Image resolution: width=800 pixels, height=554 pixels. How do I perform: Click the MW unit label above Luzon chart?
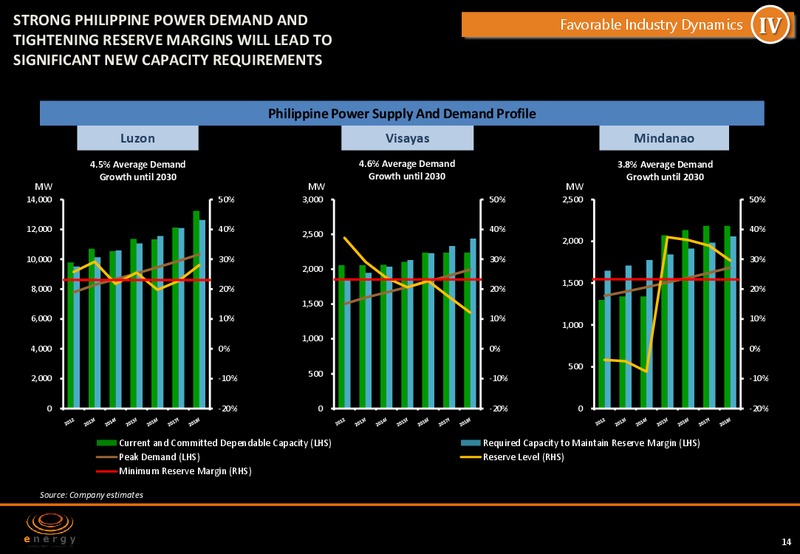[x=41, y=187]
